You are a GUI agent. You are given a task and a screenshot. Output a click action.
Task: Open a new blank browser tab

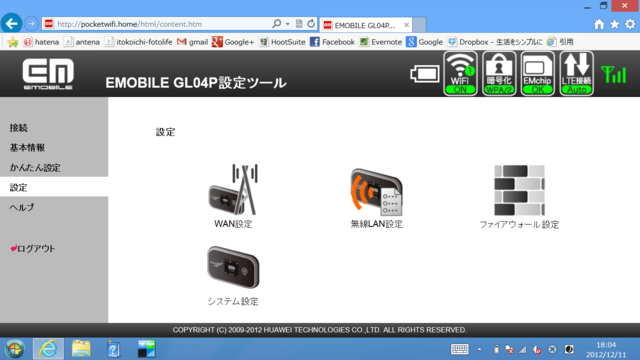coord(420,25)
